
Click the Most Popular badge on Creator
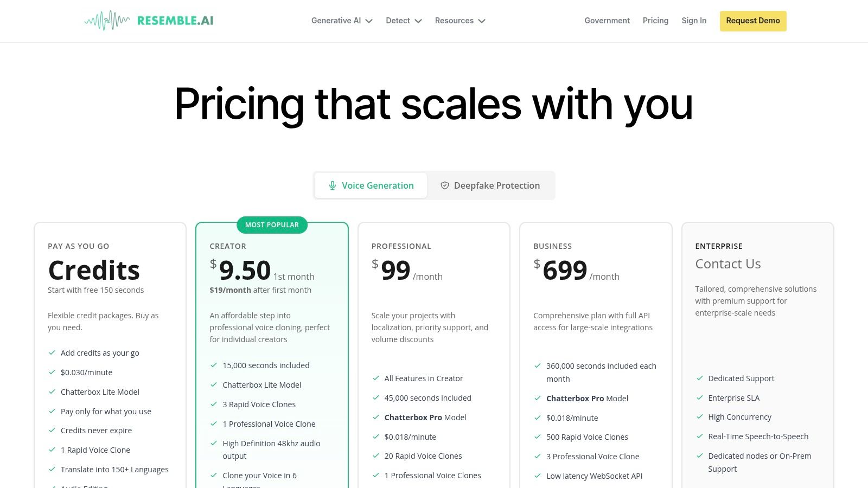(272, 225)
